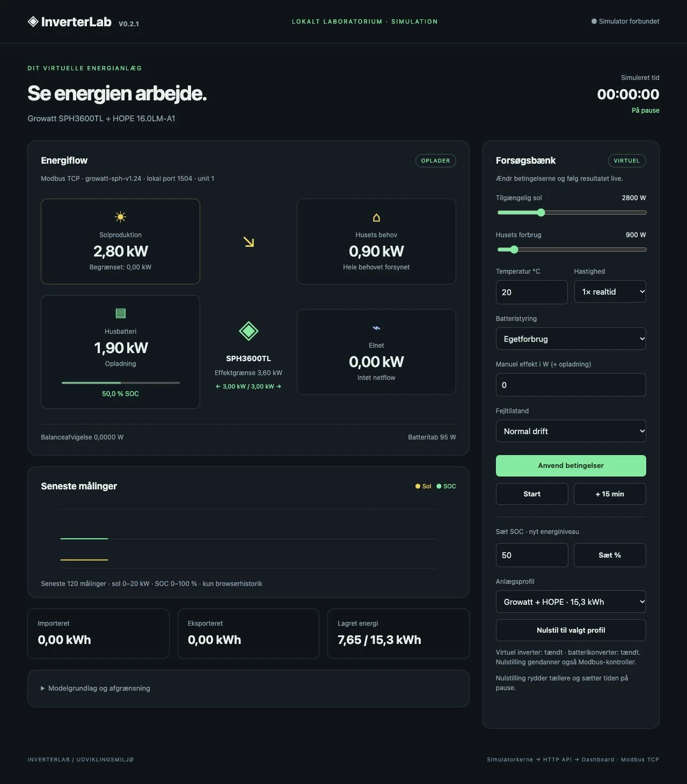The image size is (687, 784).
Task: Click the Husets forbrug slider handle
Action: [514, 250]
